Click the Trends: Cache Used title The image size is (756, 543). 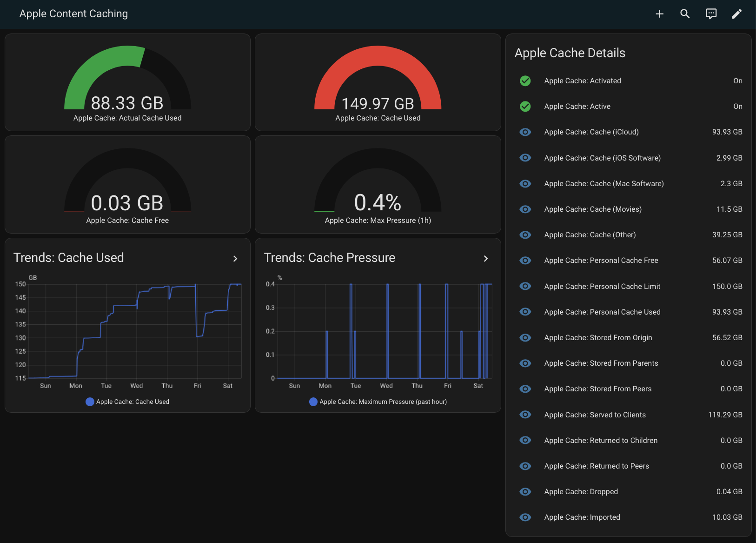69,258
